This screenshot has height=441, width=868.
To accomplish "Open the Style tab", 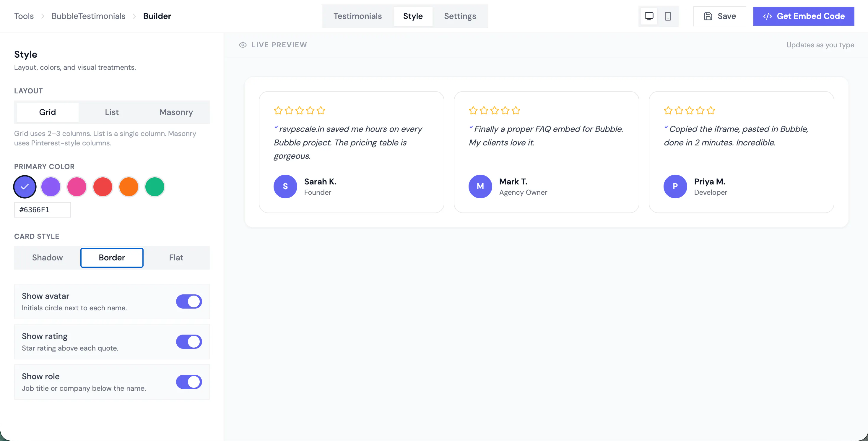I will (413, 16).
